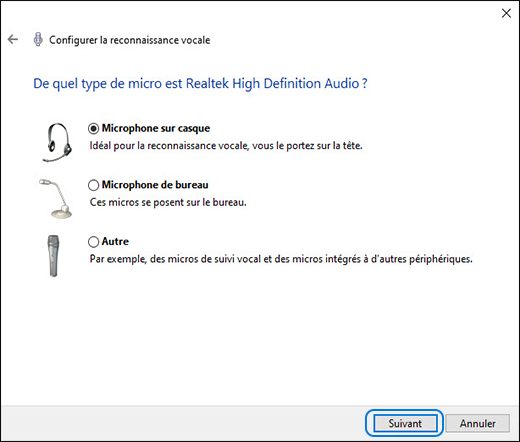Screen dimensions: 520x442
Task: Select Microphone de bureau radio button
Action: tap(93, 185)
